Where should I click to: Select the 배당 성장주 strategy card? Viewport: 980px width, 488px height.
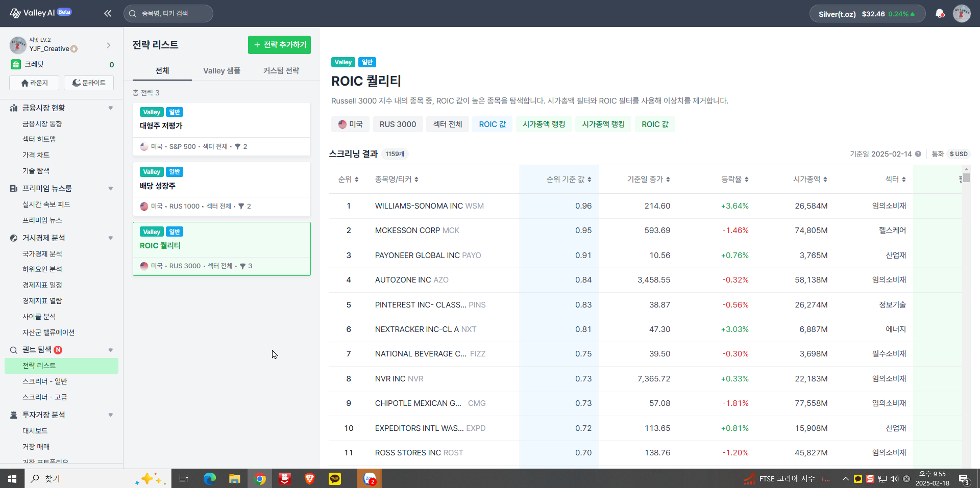pyautogui.click(x=222, y=189)
